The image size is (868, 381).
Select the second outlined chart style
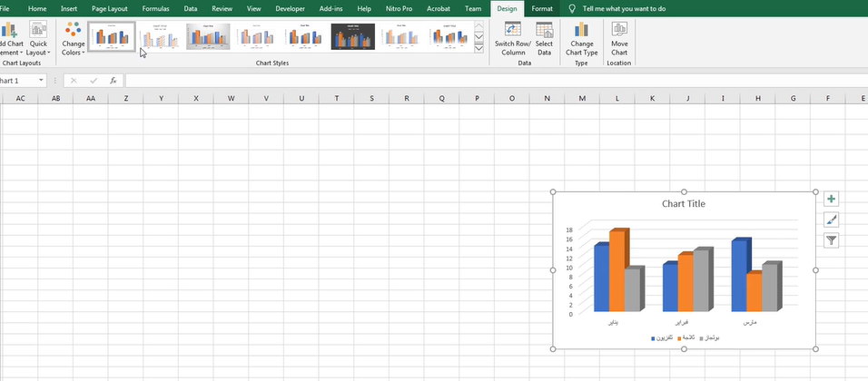(x=160, y=36)
